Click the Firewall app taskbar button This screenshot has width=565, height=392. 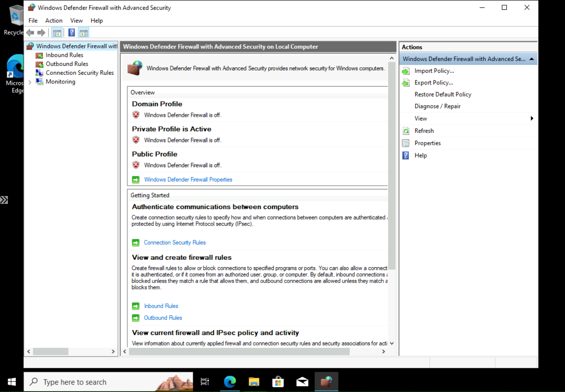point(326,382)
